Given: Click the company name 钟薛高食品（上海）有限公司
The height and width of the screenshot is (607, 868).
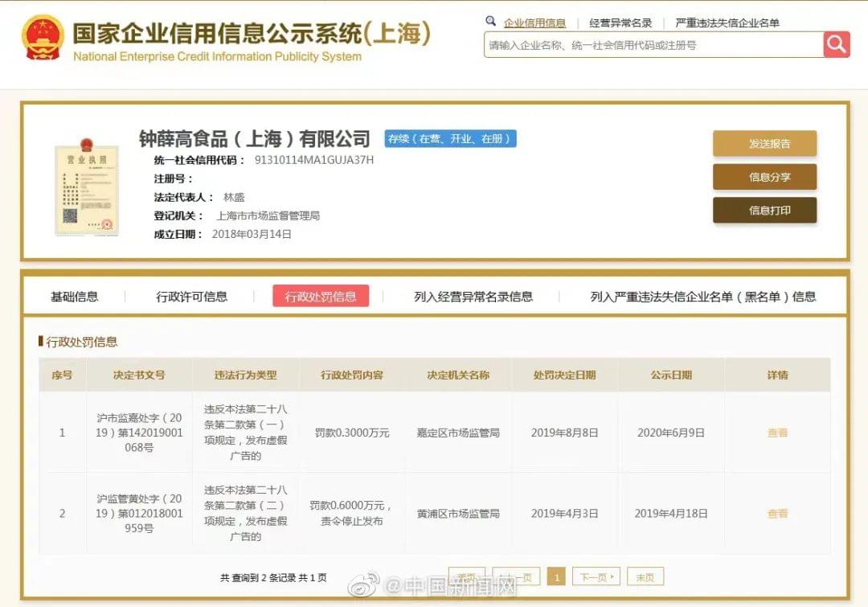Looking at the screenshot, I should point(255,138).
